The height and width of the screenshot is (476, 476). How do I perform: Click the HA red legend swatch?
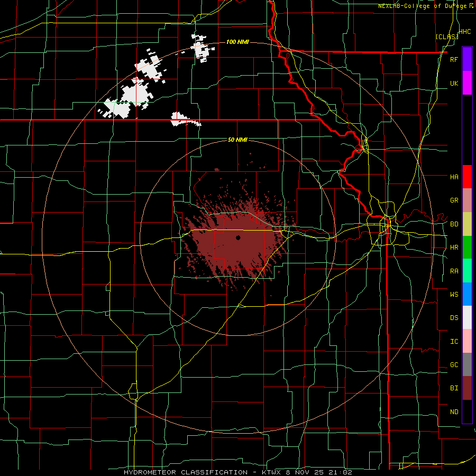[x=467, y=177]
